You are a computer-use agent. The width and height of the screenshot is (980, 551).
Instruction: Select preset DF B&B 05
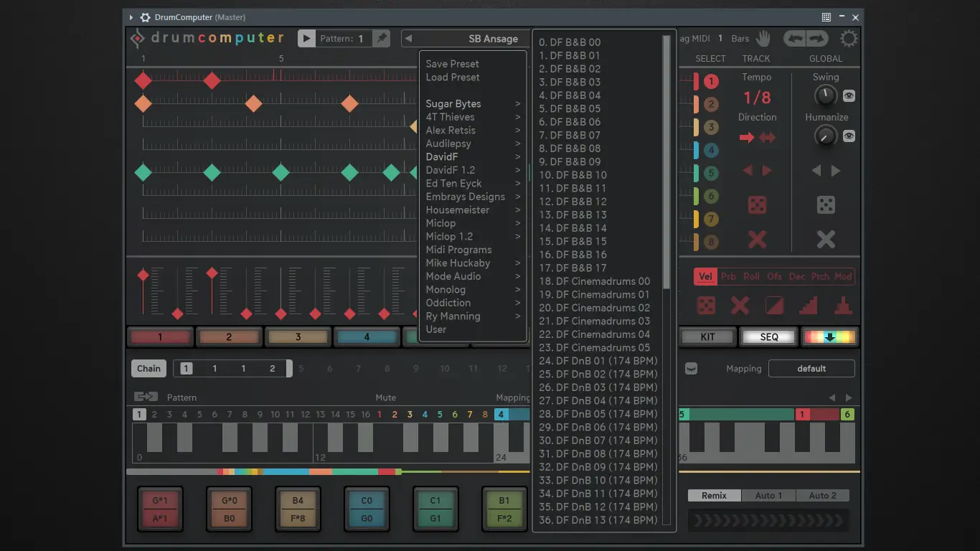(x=570, y=109)
